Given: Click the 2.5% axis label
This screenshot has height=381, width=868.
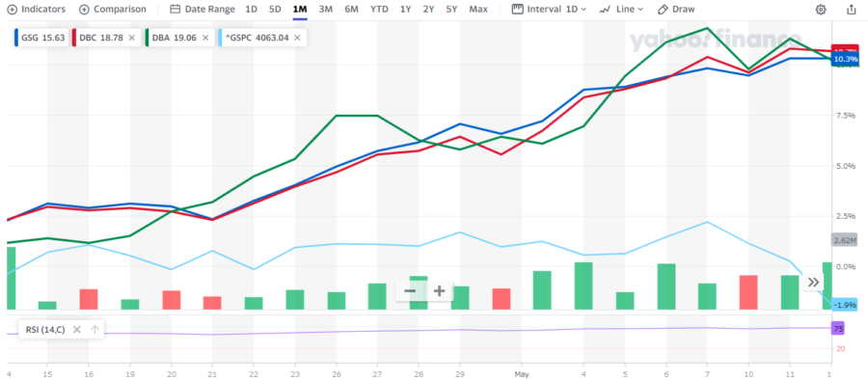Looking at the screenshot, I should (845, 216).
